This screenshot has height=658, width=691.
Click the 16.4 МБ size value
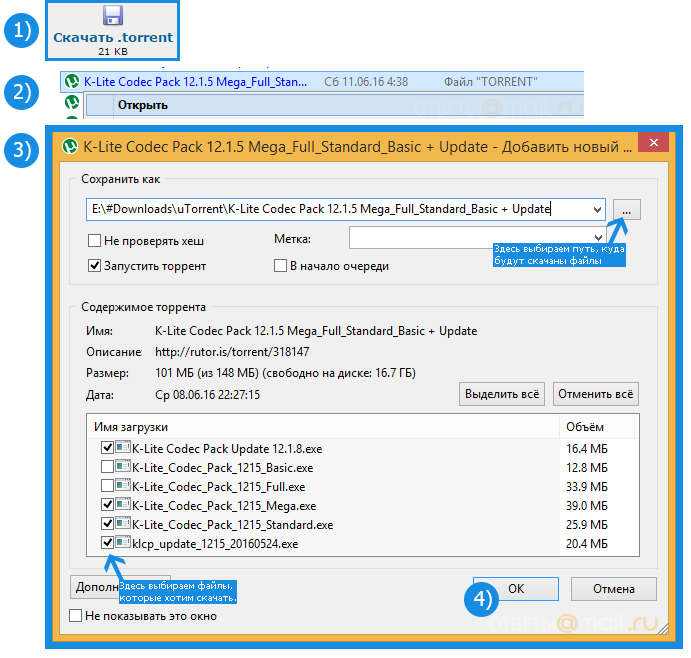[587, 449]
